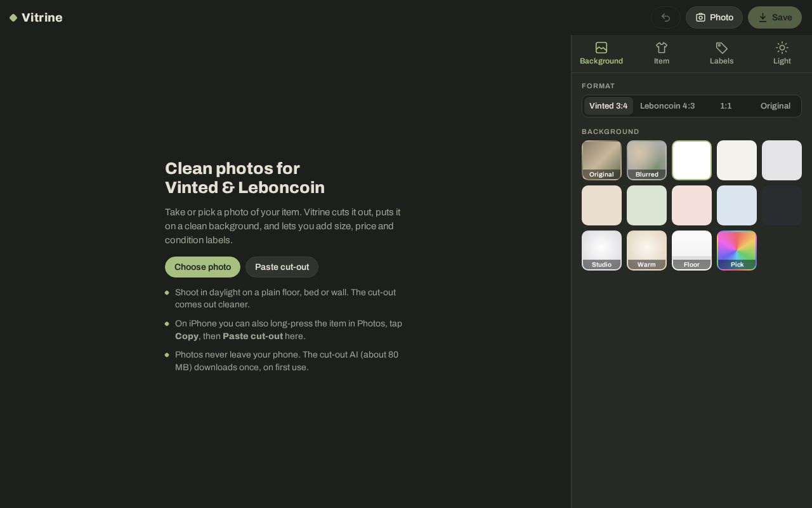Viewport: 812px width, 508px height.
Task: Select the Floor background preset
Action: pos(691,250)
